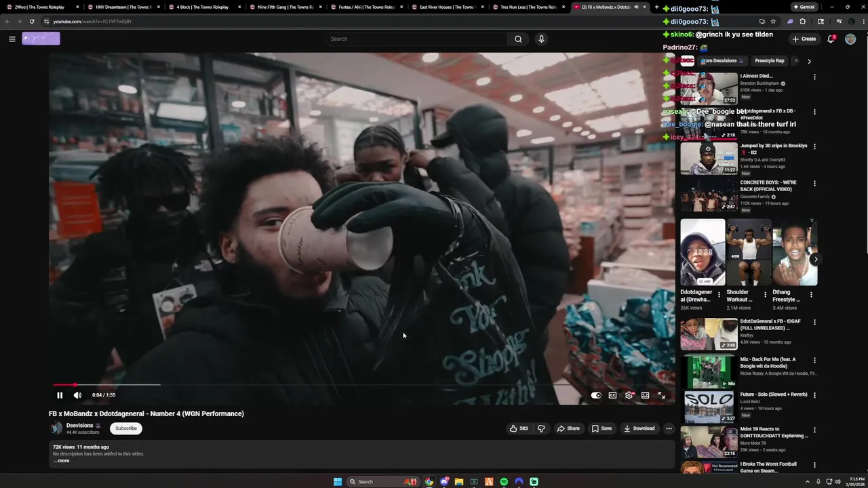Viewport: 868px width, 488px height.
Task: Switch to 2Woo browser tab
Action: (x=39, y=7)
